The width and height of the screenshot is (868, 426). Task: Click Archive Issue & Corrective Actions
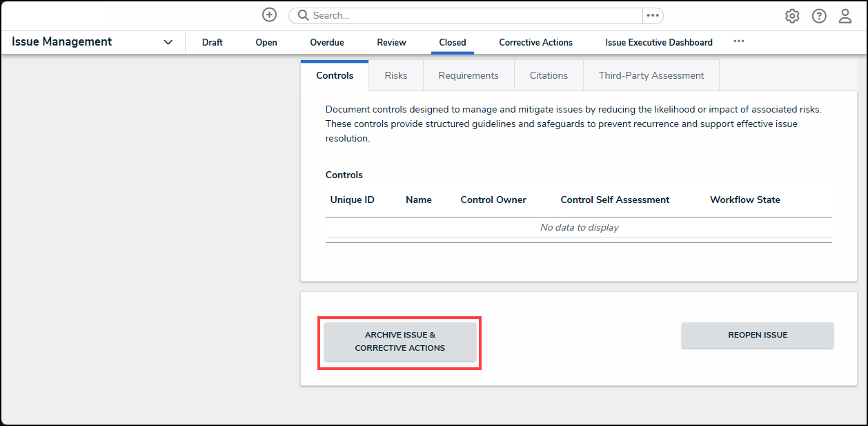click(x=400, y=341)
